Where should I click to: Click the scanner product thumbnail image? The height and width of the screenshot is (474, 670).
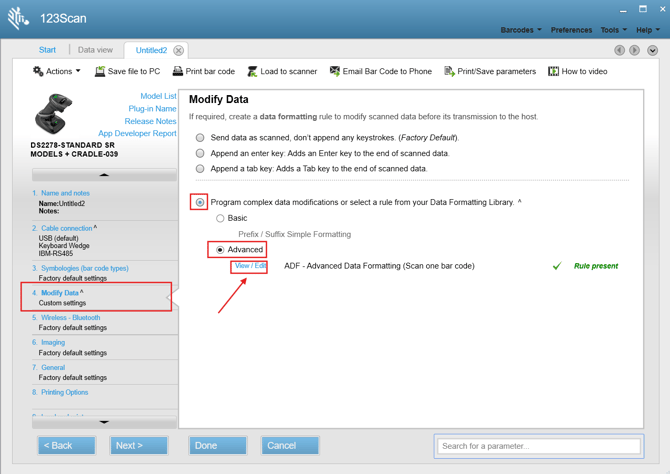[54, 115]
